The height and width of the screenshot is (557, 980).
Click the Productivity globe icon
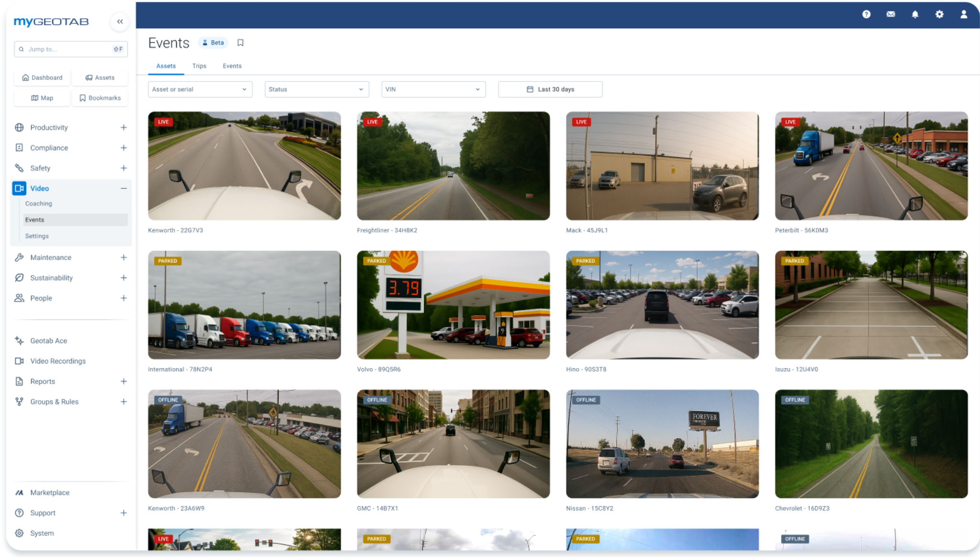pyautogui.click(x=19, y=127)
